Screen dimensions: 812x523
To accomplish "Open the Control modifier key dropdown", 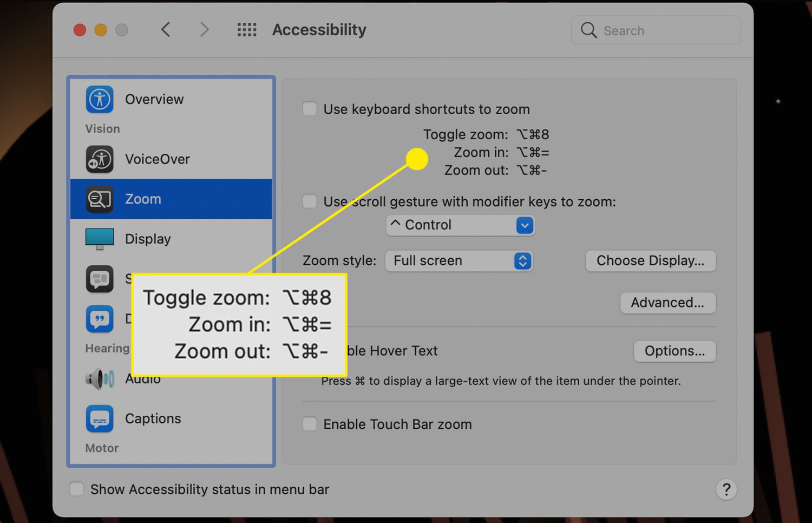I will point(461,225).
